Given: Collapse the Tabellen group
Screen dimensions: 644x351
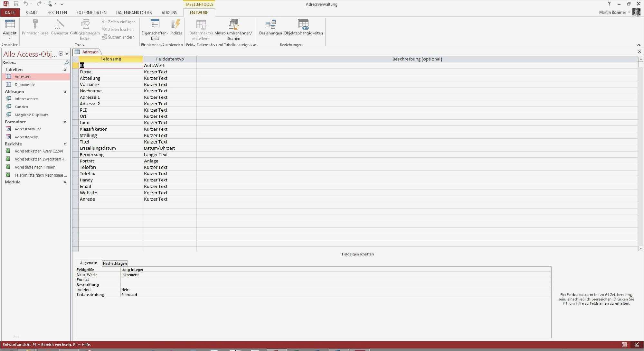Looking at the screenshot, I should 65,70.
